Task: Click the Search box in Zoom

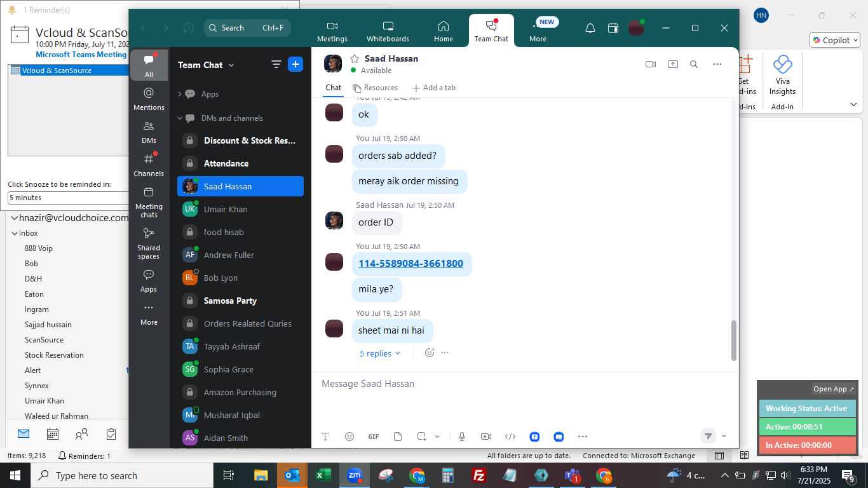Action: pyautogui.click(x=247, y=28)
